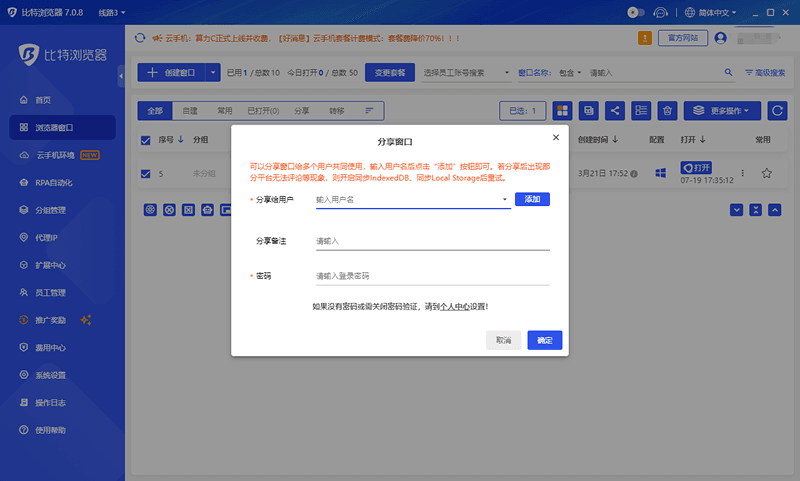The image size is (800, 481).
Task: Toggle the theme switch in the title bar
Action: (635, 12)
